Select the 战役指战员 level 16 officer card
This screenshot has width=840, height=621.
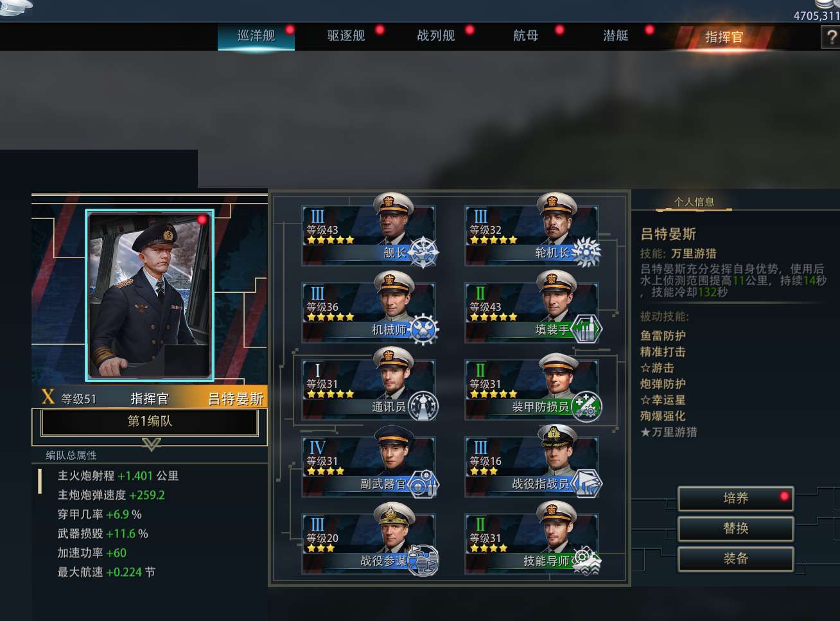tap(532, 467)
